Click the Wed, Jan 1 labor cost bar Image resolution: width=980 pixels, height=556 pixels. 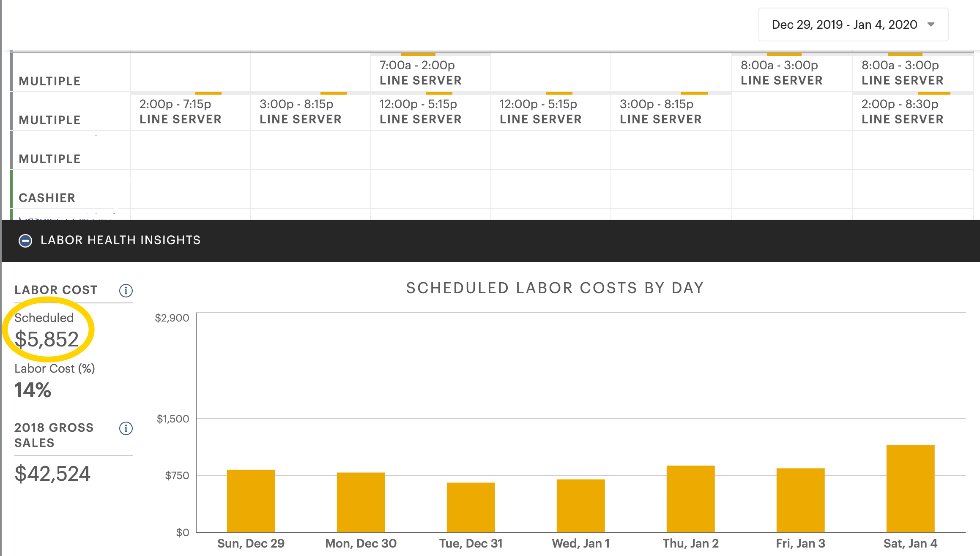click(580, 505)
